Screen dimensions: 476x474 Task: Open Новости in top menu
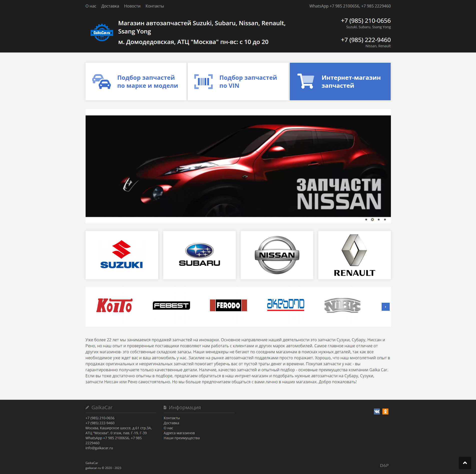132,6
